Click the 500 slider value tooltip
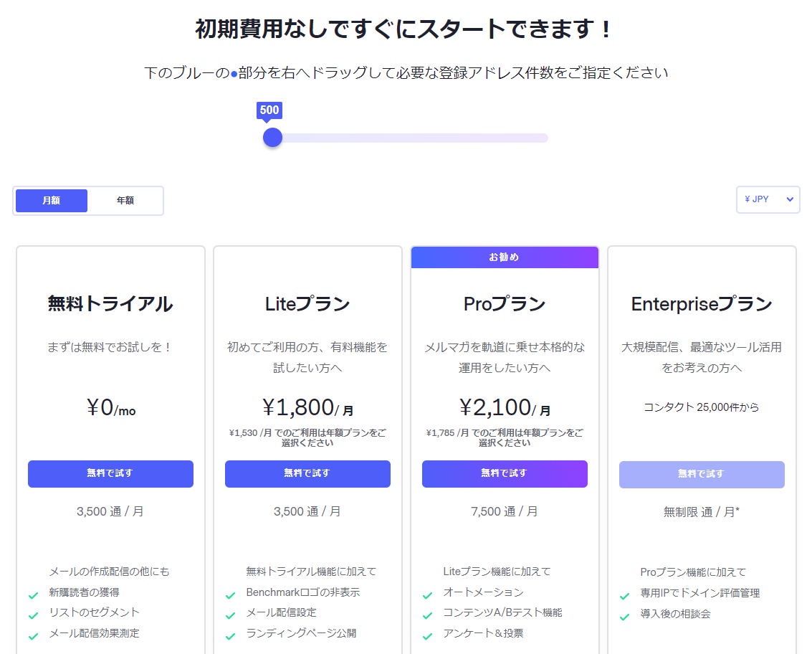The width and height of the screenshot is (812, 654). (x=269, y=110)
